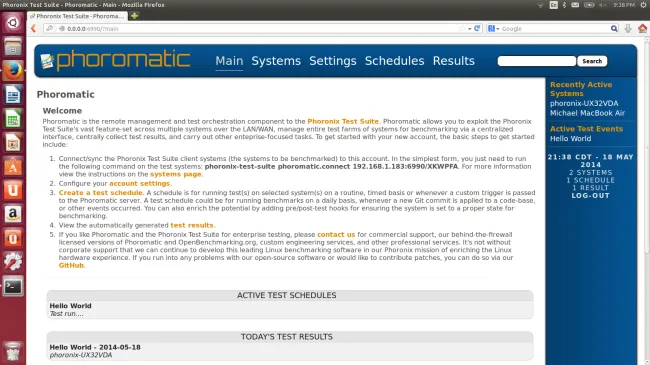Open Michael MacBook Air system

point(587,113)
